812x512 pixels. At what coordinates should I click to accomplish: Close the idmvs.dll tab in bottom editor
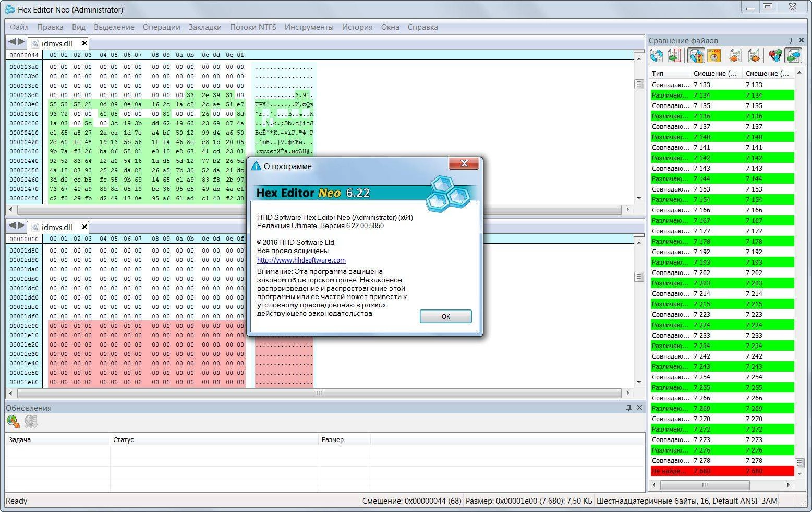pyautogui.click(x=84, y=227)
